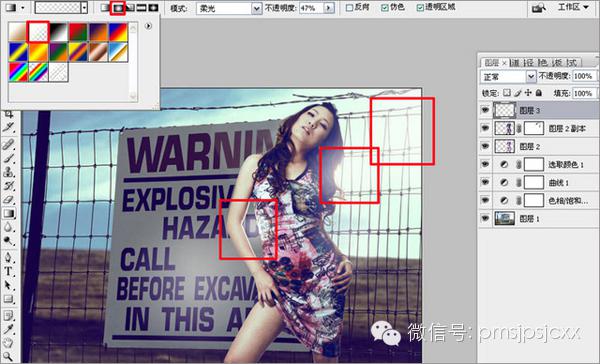Select the Pen tool
Viewport: 600px width, 364px height.
point(8,257)
